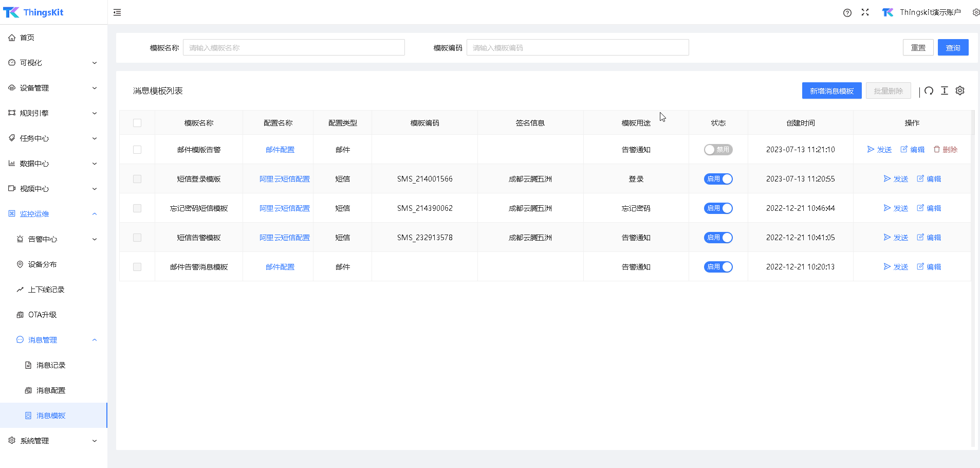Enable the disabled 邮件模板告警 status switch

[718, 149]
